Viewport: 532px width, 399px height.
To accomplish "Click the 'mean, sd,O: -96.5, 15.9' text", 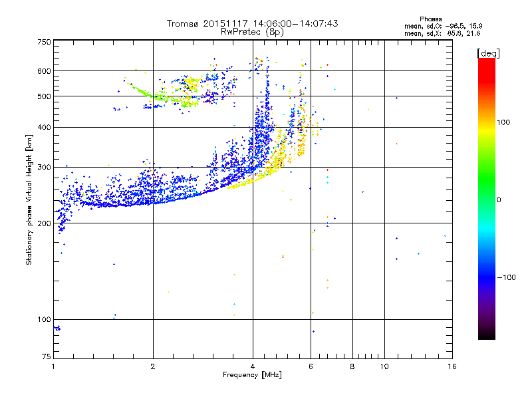I will pos(443,26).
